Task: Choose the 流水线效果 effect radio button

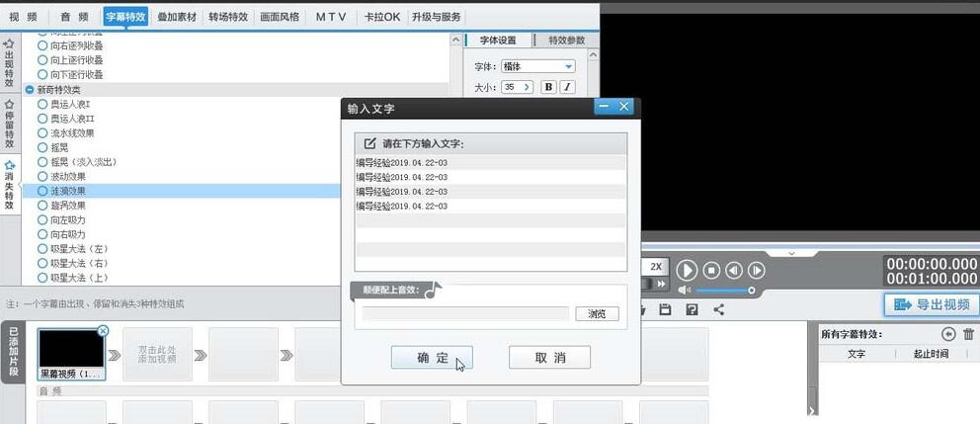Action: (x=41, y=132)
